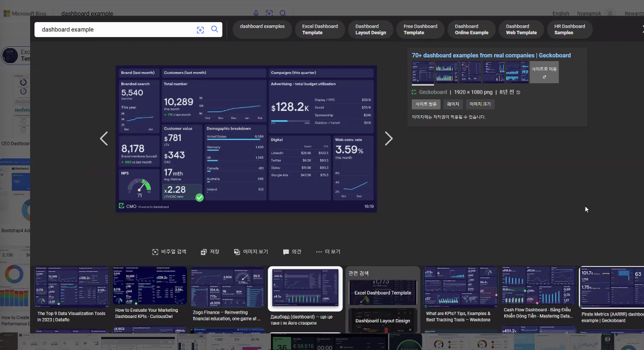
Task: Click the Microsoft Bing logo in background
Action: click(x=25, y=14)
